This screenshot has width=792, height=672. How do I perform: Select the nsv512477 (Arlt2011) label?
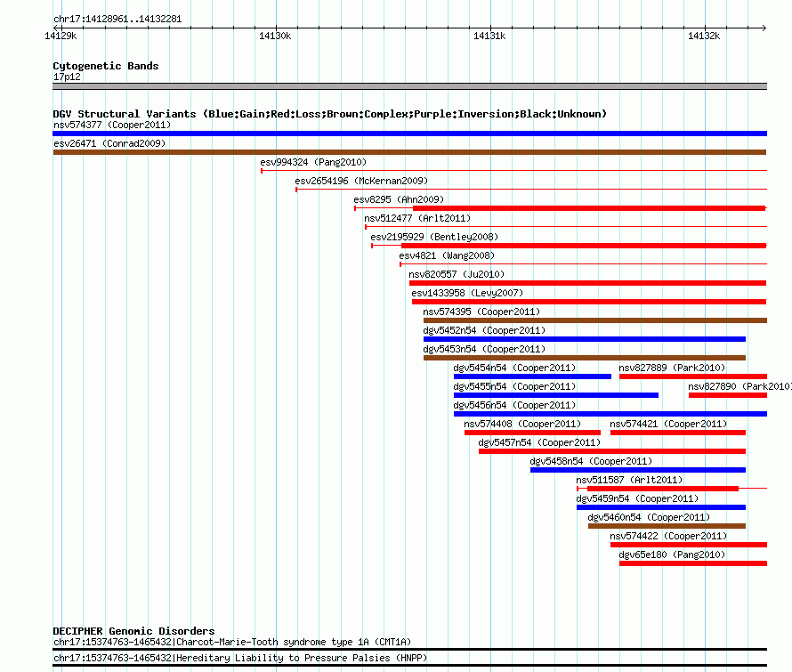click(x=417, y=218)
